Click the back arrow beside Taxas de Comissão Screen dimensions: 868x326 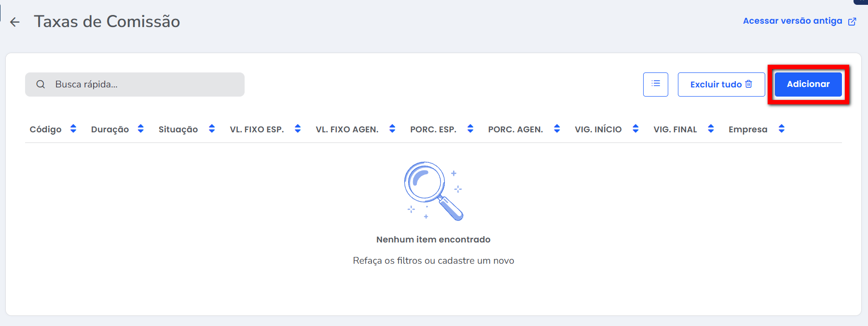point(15,22)
